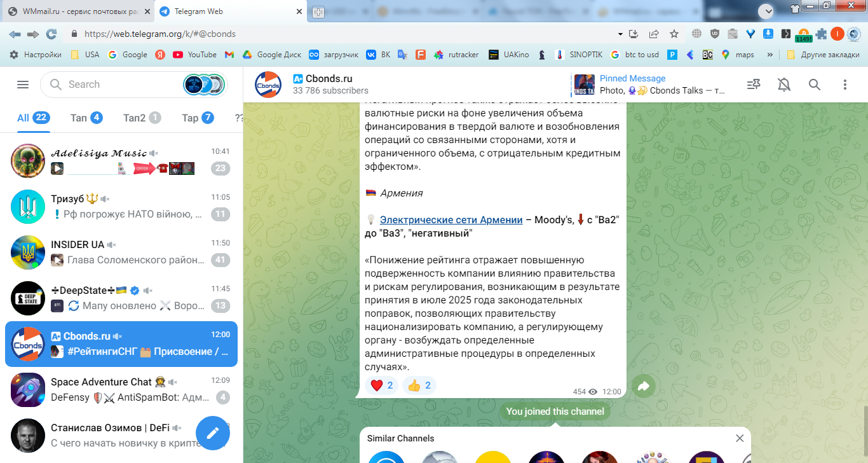The width and height of the screenshot is (868, 463).
Task: Open the bitcoin price extension icon
Action: pyautogui.click(x=803, y=34)
